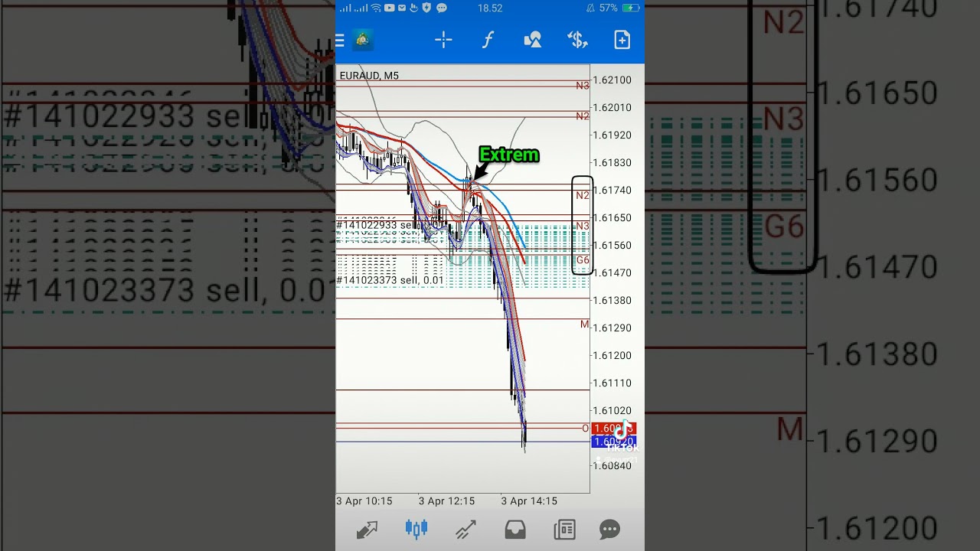Open the hamburger side menu
The height and width of the screenshot is (551, 980).
coord(340,40)
